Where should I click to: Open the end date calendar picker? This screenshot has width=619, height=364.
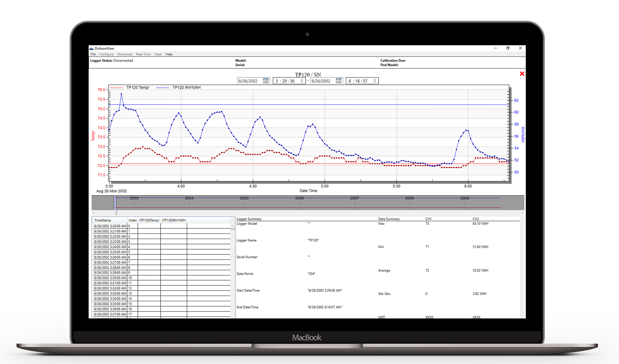coord(338,81)
